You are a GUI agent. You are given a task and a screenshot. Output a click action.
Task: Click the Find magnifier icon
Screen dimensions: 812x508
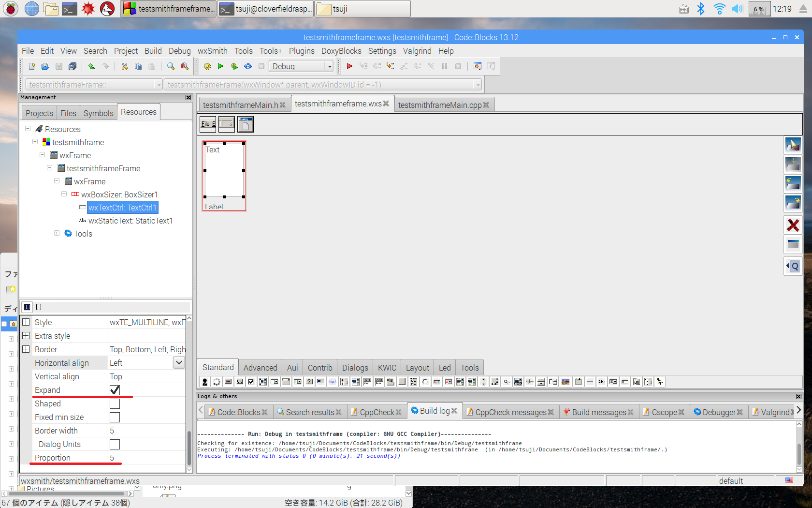click(x=171, y=66)
